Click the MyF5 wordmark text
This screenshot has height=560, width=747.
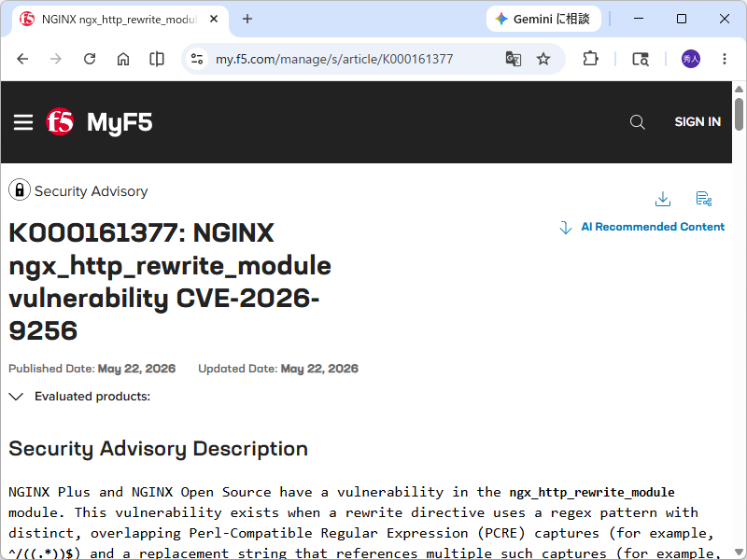(120, 122)
